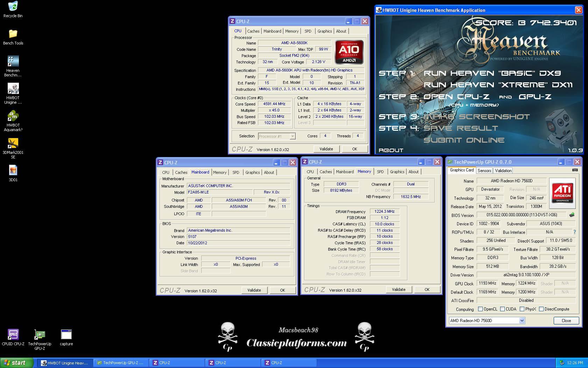Click the BIOS Date 10/22/2012 field

pos(238,243)
